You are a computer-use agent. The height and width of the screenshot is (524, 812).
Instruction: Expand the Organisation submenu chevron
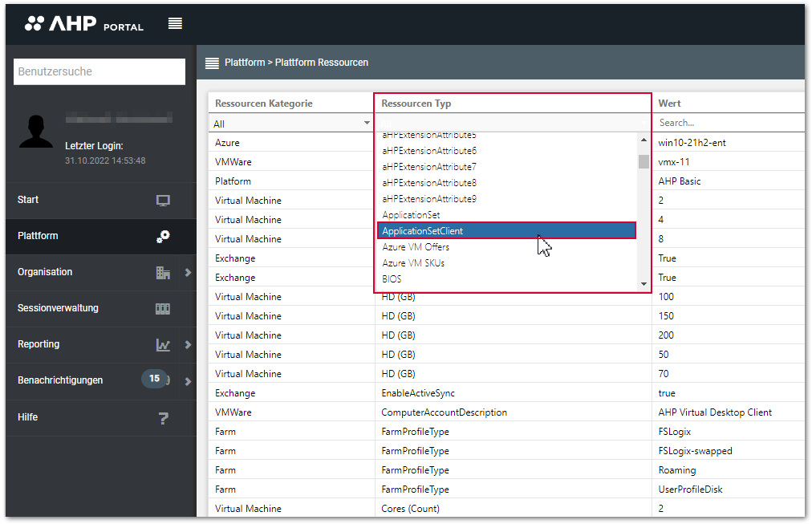point(188,272)
